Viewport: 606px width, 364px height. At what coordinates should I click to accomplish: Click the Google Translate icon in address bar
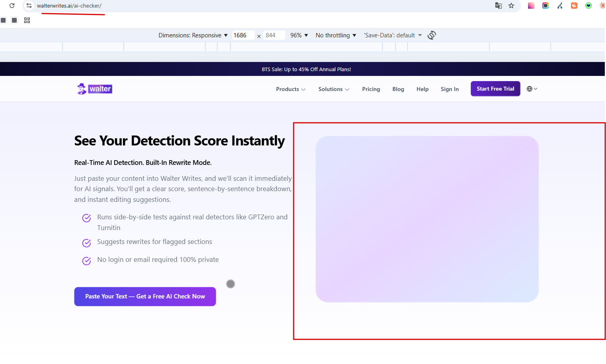coord(498,6)
